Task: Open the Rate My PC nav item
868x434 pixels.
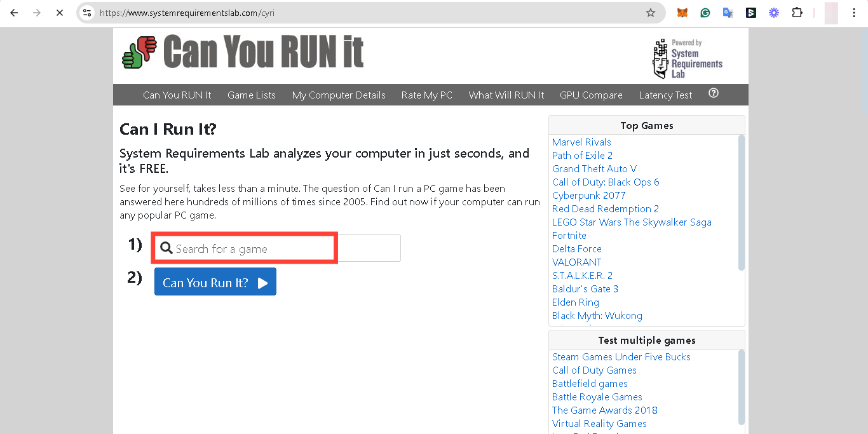Action: (426, 95)
